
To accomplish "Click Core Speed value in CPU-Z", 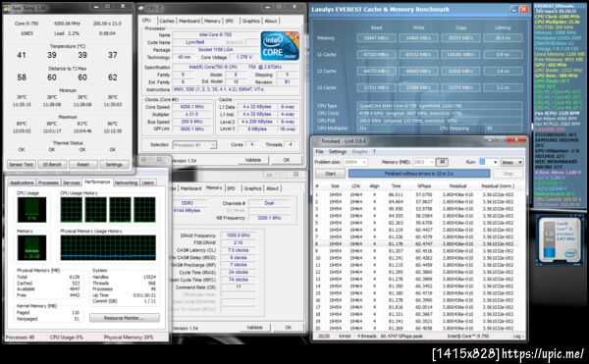I will pos(191,107).
